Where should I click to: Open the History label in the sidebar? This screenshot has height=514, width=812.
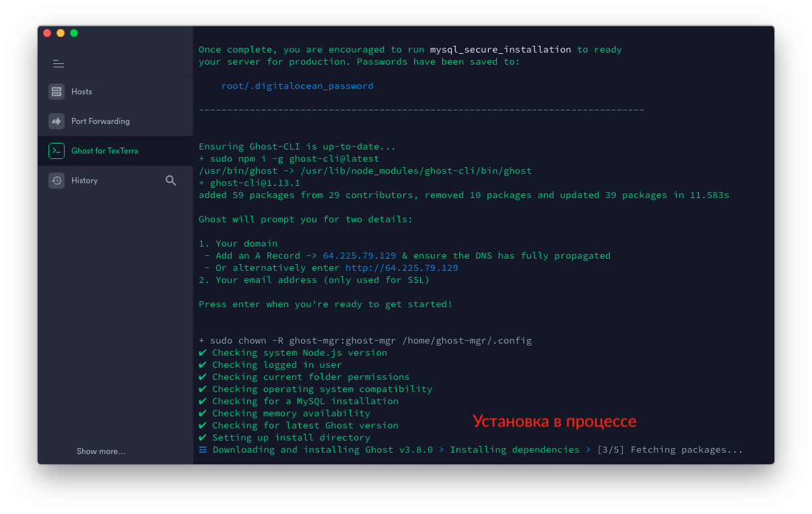click(84, 181)
